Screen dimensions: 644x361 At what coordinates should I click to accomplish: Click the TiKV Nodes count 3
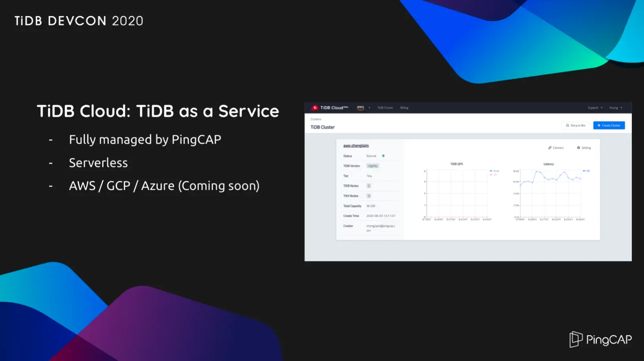(x=368, y=196)
